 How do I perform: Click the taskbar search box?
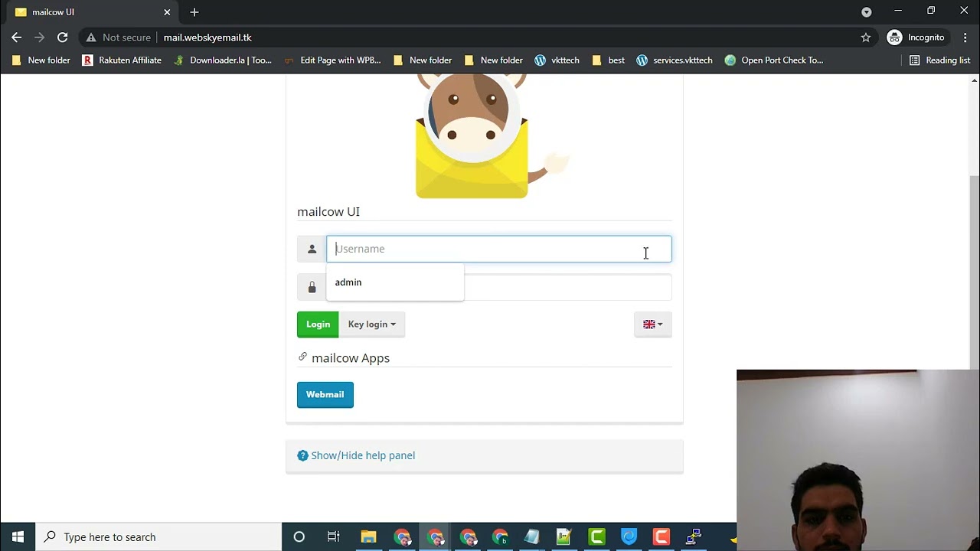tap(159, 536)
